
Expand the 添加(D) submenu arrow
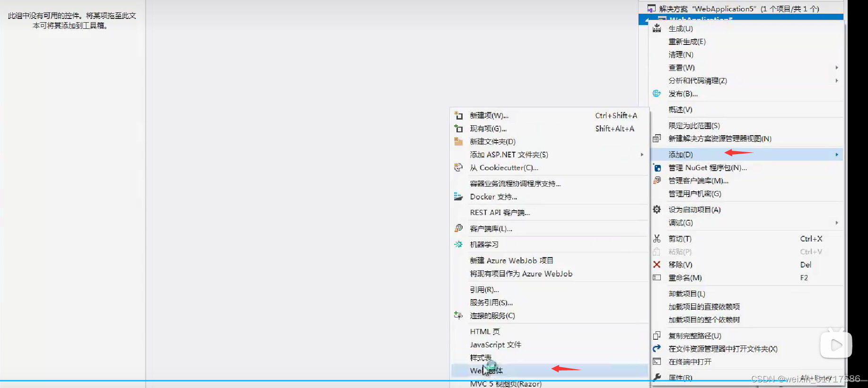tap(837, 155)
